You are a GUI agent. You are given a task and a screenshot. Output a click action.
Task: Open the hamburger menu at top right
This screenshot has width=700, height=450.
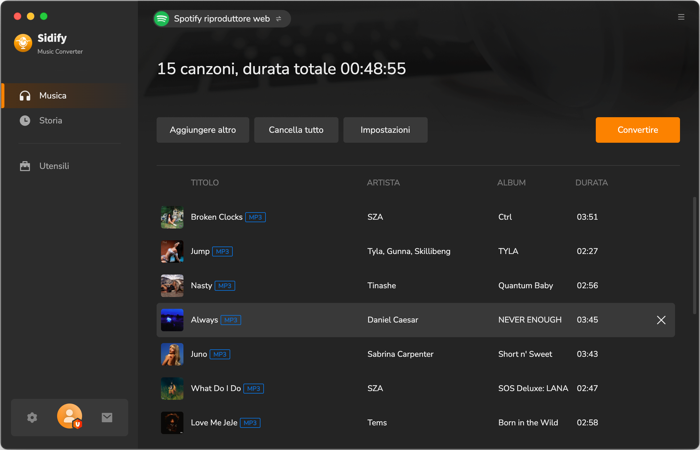point(681,17)
